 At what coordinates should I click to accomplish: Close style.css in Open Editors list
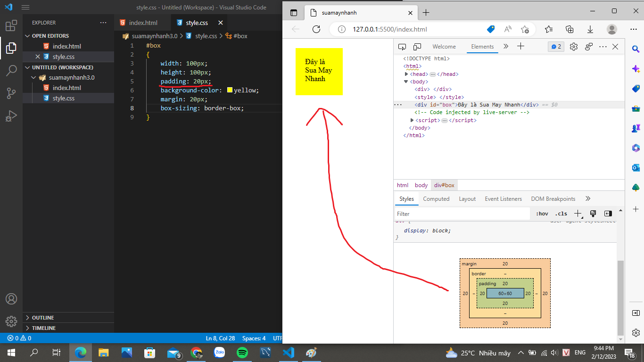(x=38, y=57)
